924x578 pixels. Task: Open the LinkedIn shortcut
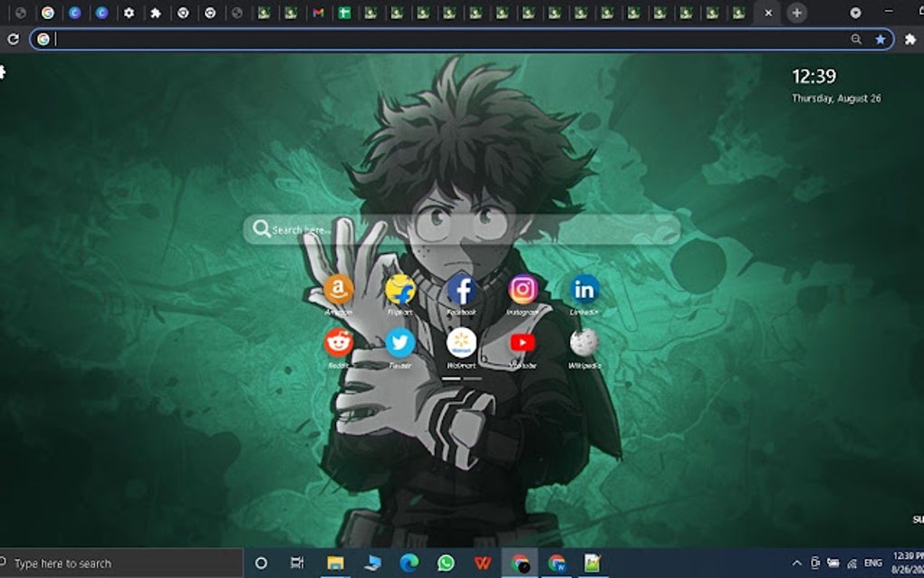tap(583, 290)
